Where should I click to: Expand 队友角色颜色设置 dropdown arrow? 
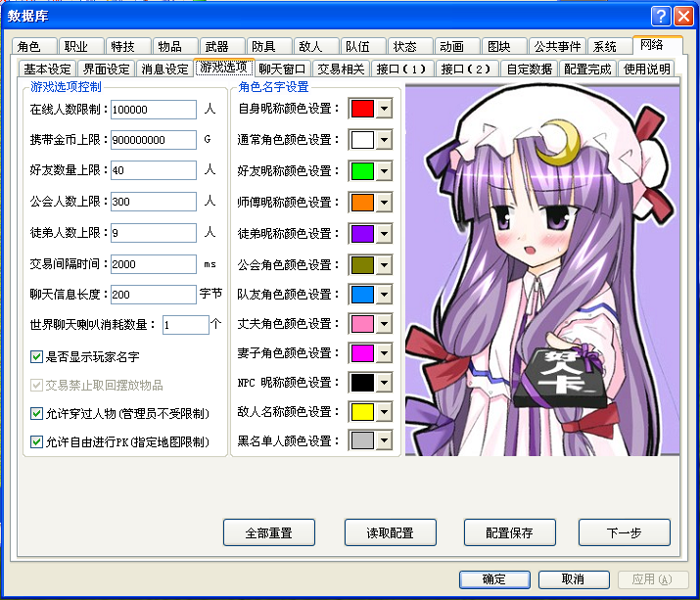pyautogui.click(x=384, y=295)
